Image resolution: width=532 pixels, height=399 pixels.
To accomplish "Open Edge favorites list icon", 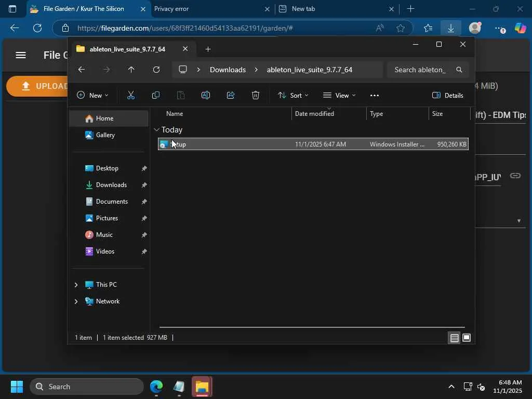I will 428,28.
